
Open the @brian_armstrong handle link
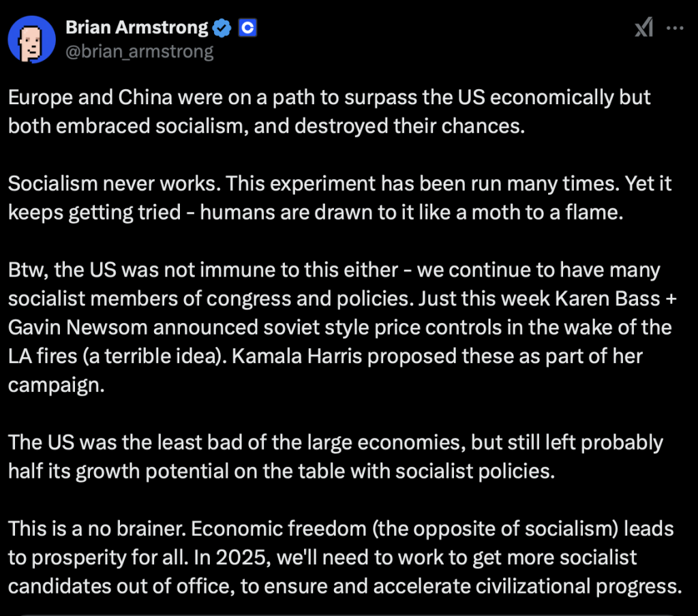coord(139,51)
